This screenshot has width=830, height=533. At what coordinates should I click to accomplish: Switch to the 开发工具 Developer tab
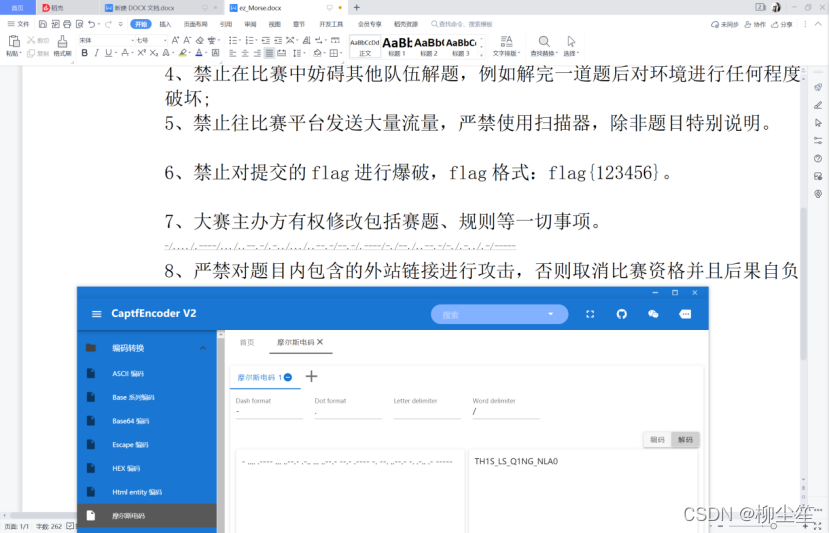331,24
